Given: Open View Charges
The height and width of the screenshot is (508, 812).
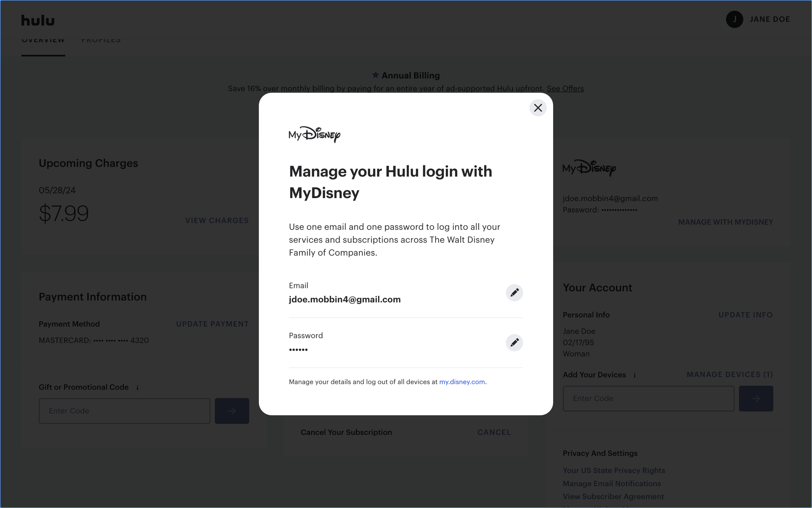Looking at the screenshot, I should pos(217,221).
